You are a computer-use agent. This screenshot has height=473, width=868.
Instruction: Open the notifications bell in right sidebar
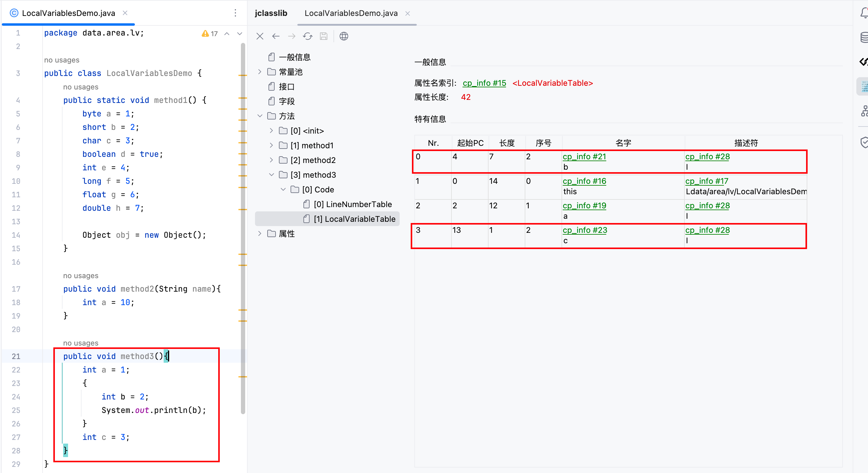[x=864, y=13]
